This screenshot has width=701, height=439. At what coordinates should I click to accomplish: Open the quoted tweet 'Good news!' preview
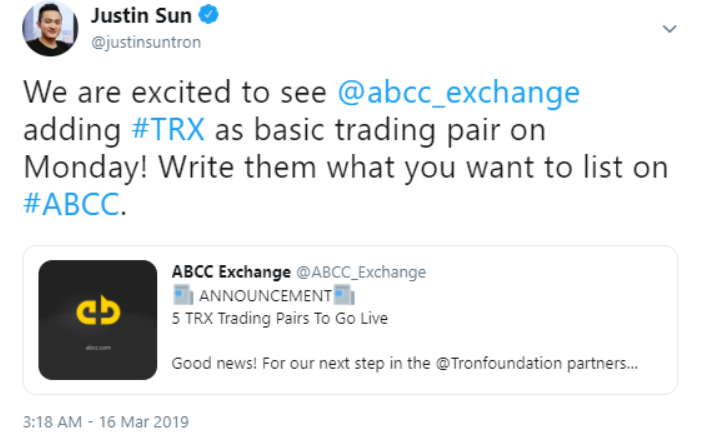coord(405,363)
